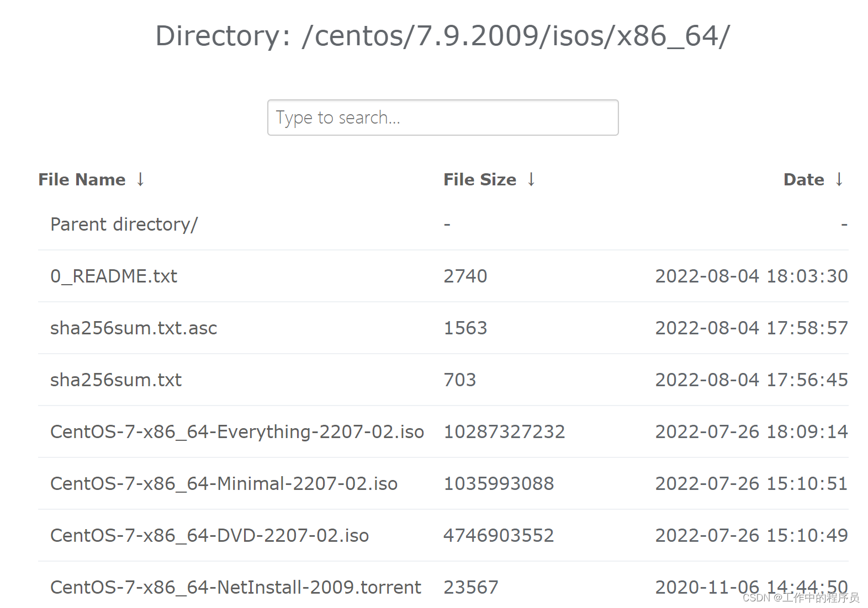This screenshot has width=868, height=608.
Task: Download CentOS-7-x86_64-Everything-2207-02.iso
Action: pos(237,432)
